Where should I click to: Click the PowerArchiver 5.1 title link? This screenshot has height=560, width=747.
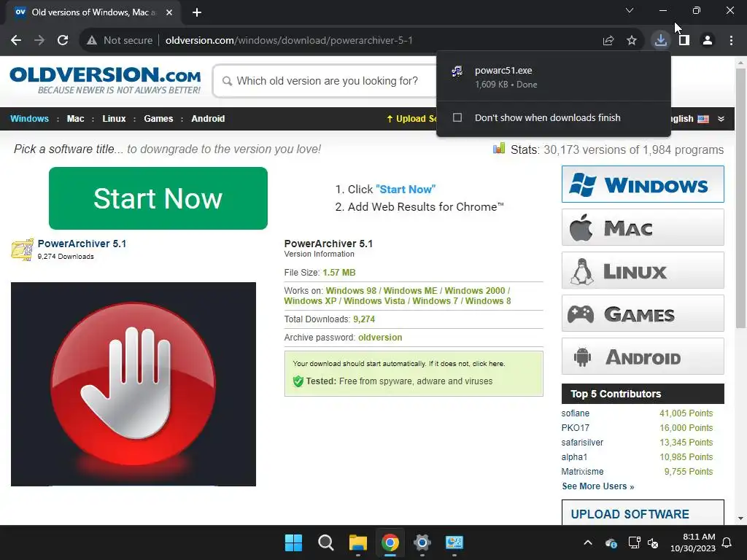(x=82, y=244)
